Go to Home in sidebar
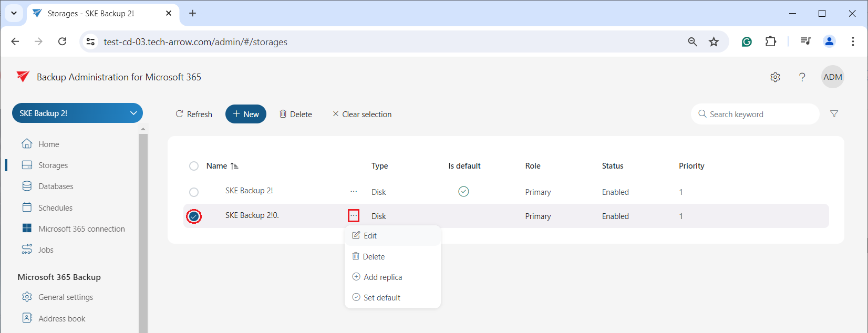The width and height of the screenshot is (868, 333). click(48, 144)
